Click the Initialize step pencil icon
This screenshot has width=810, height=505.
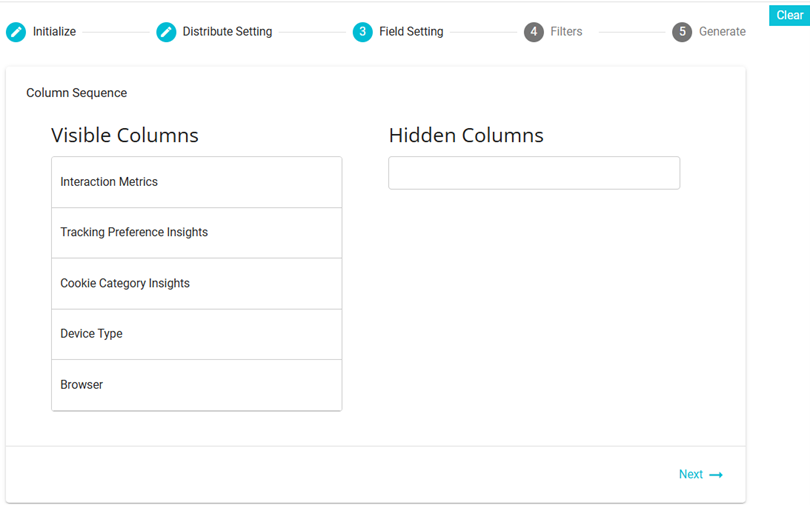tap(16, 32)
